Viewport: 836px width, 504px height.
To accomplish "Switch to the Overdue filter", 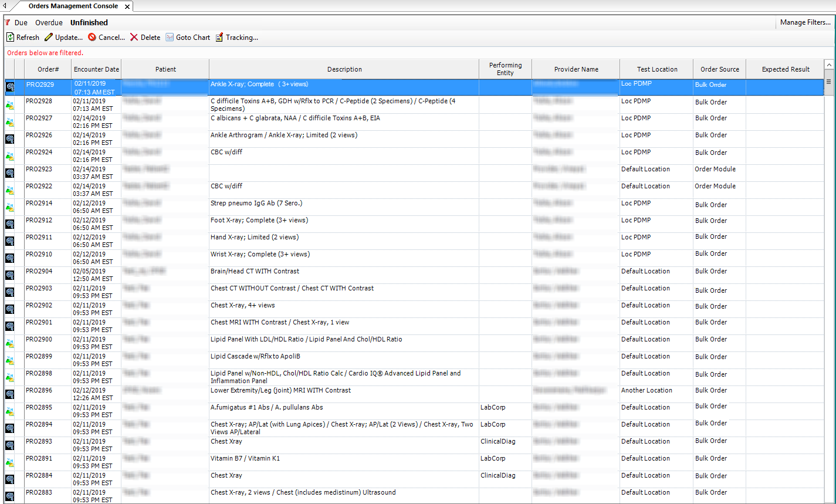I will point(49,23).
